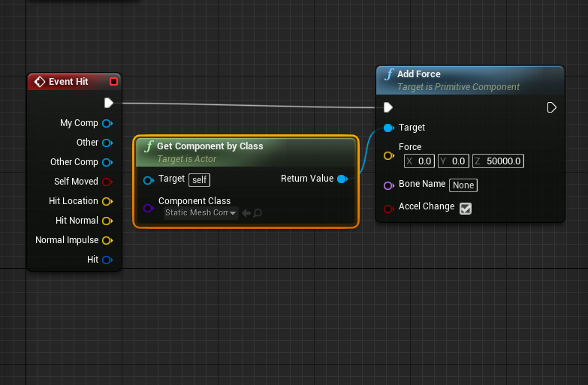
Task: Click the Force vector input pin
Action: pyautogui.click(x=389, y=155)
